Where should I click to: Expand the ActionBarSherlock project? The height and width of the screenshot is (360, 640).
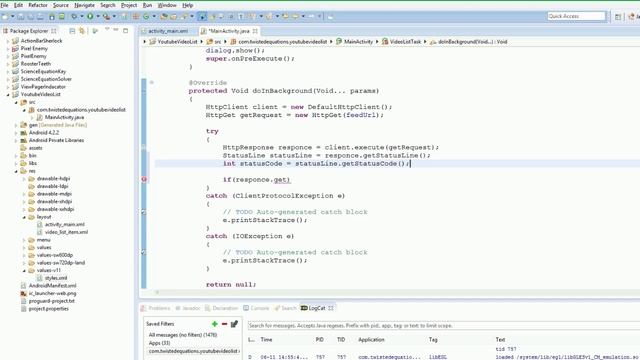pyautogui.click(x=8, y=41)
